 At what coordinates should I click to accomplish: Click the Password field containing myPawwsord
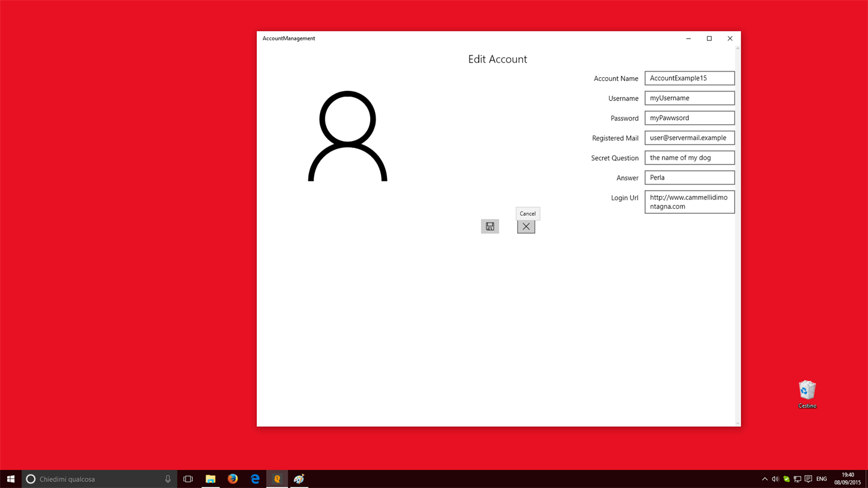pos(690,118)
